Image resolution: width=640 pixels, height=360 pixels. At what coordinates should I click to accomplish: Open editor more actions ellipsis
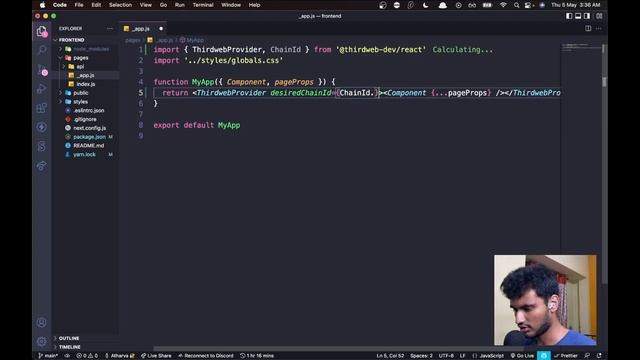point(599,29)
